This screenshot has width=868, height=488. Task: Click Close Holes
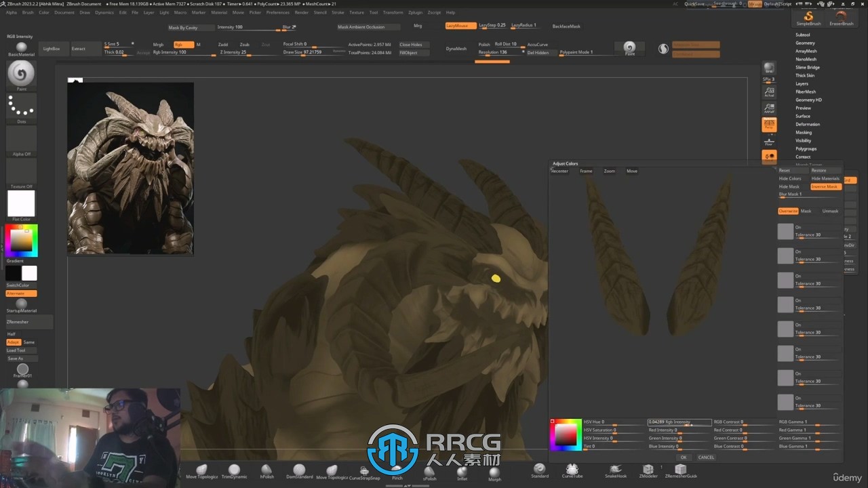(410, 45)
